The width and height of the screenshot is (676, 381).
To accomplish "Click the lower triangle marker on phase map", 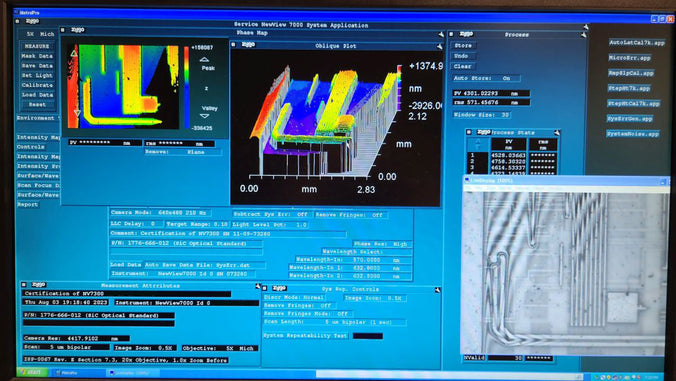I will (78, 113).
